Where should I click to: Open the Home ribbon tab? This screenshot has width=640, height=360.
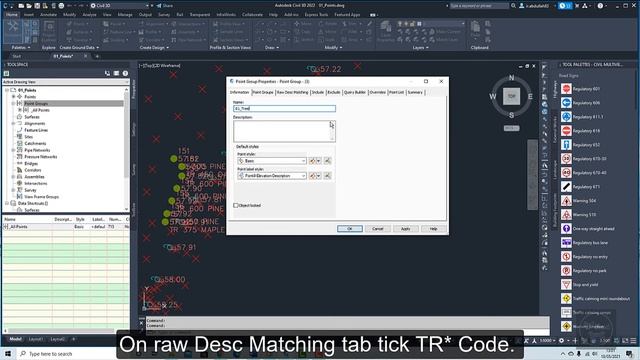pos(12,15)
